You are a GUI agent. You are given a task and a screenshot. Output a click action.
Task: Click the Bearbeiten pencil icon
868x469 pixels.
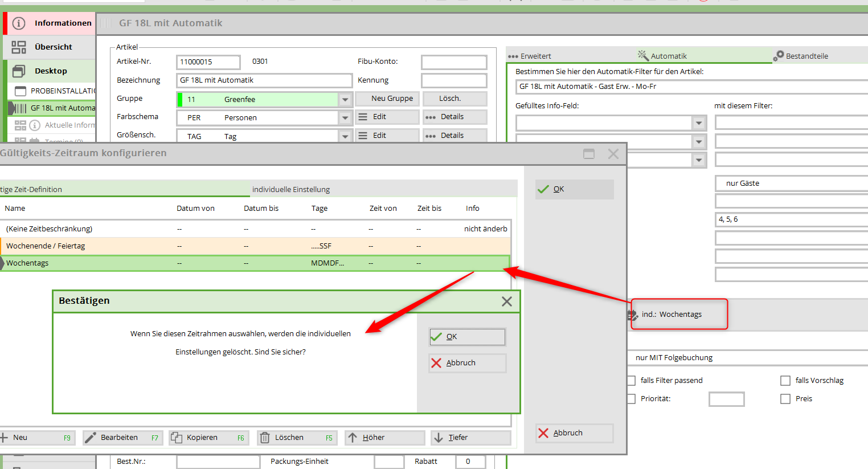pyautogui.click(x=91, y=438)
